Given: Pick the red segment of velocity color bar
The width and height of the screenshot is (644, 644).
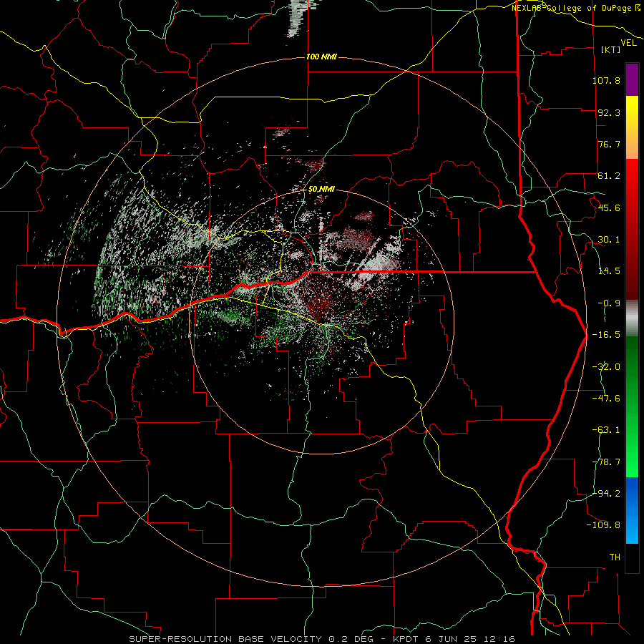Looking at the screenshot, I should tap(632, 229).
